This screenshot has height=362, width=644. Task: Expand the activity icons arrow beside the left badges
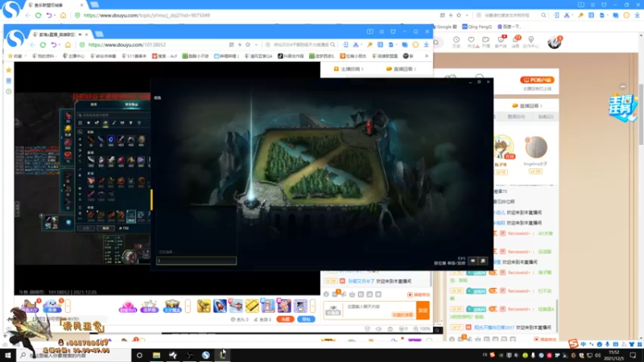click(68, 306)
